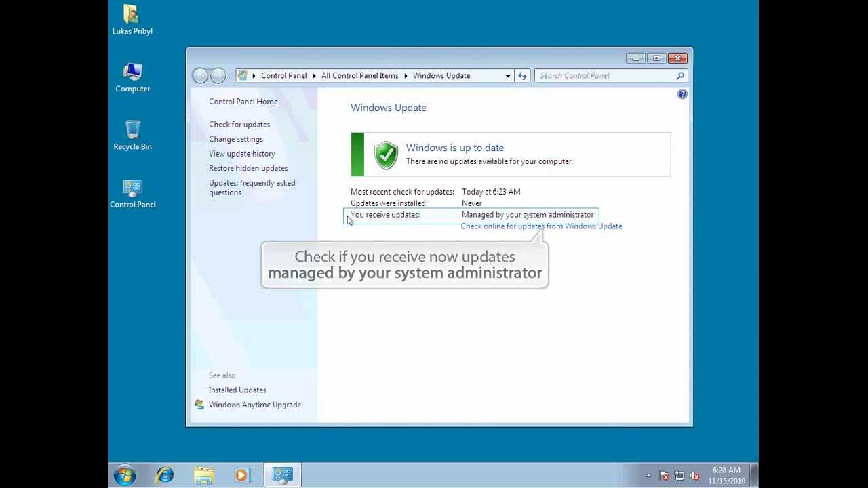868x488 pixels.
Task: Expand the arrow after Control Panel breadcrumb
Action: (314, 75)
